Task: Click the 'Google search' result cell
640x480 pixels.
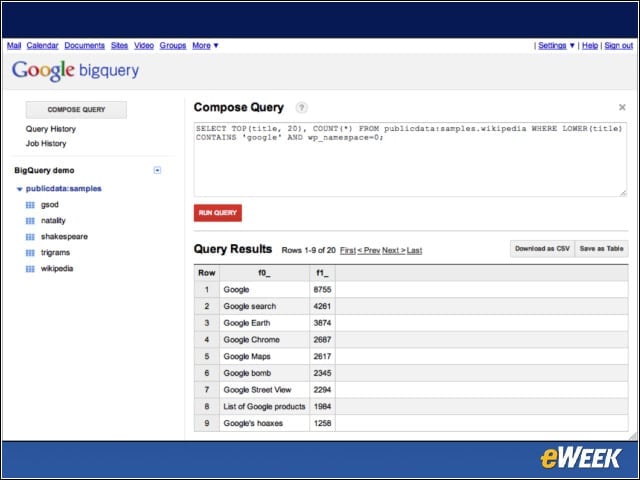Action: tap(264, 306)
